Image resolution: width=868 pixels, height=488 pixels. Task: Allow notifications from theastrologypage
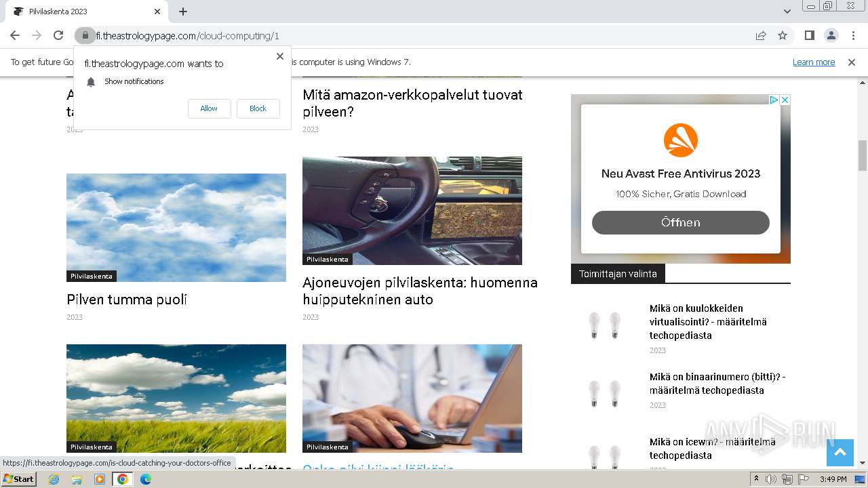pyautogui.click(x=209, y=108)
